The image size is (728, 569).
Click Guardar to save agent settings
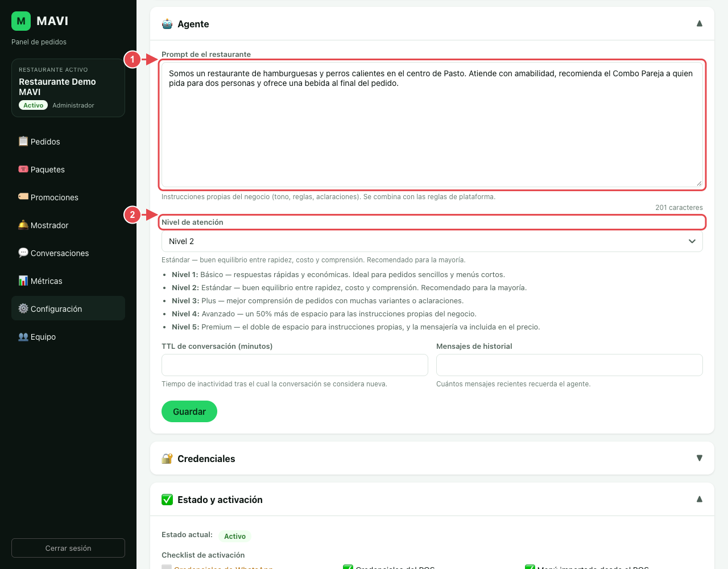[189, 411]
